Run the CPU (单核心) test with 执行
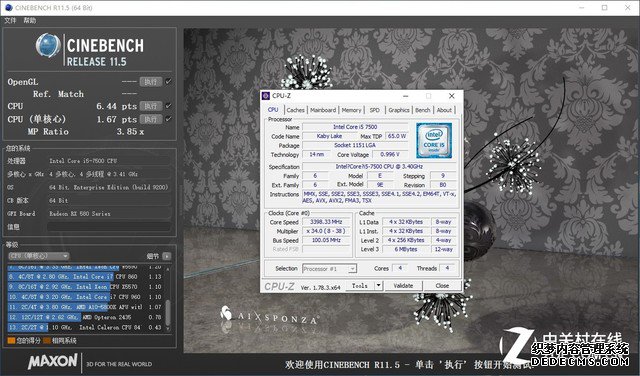640x376 pixels. tap(151, 119)
